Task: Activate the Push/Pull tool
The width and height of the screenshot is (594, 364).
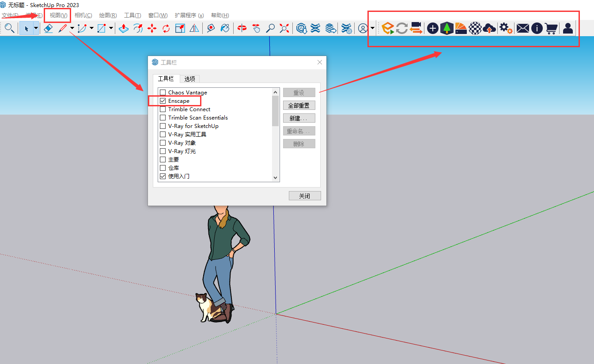Action: point(123,28)
